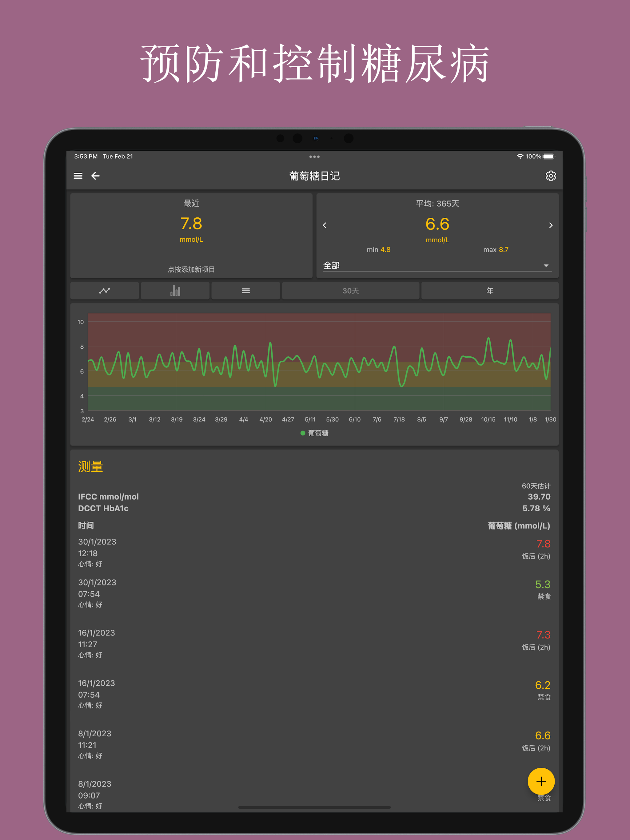
Task: Switch to the bar chart view
Action: click(x=175, y=291)
